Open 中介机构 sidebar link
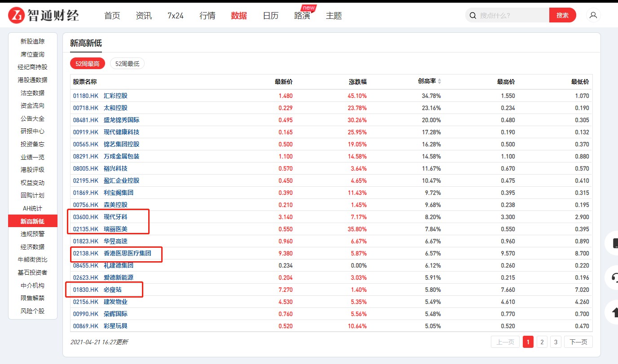618x364 pixels. pyautogui.click(x=33, y=285)
